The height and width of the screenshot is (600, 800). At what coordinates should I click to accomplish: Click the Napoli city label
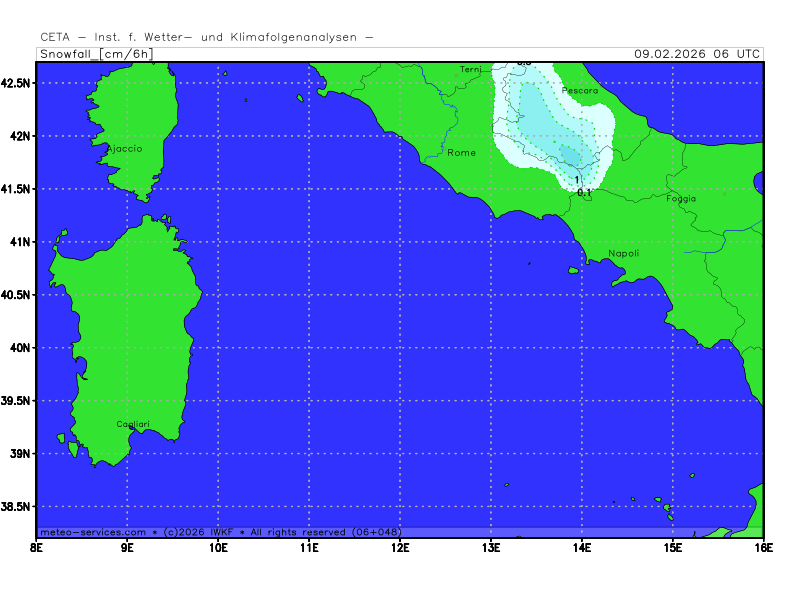623,253
